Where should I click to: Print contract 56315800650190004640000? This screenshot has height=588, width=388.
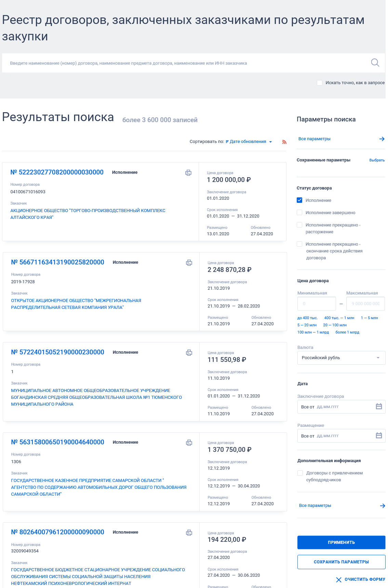point(189,443)
